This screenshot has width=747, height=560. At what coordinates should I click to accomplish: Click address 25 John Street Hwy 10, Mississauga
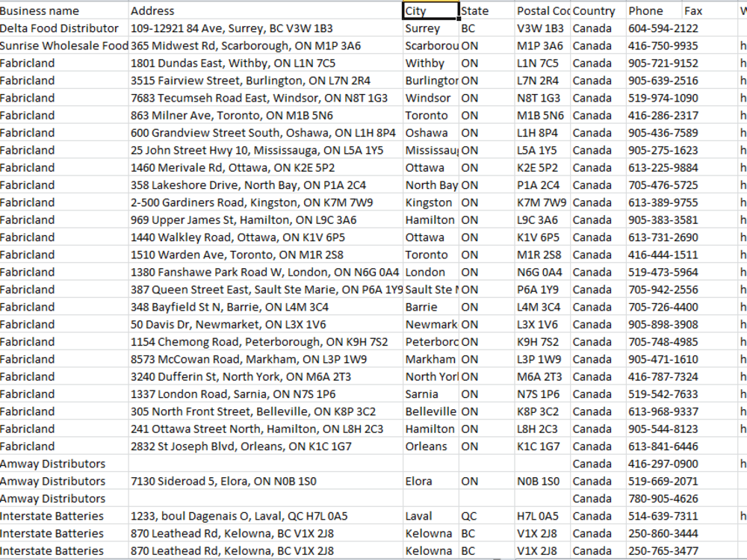tap(265, 150)
